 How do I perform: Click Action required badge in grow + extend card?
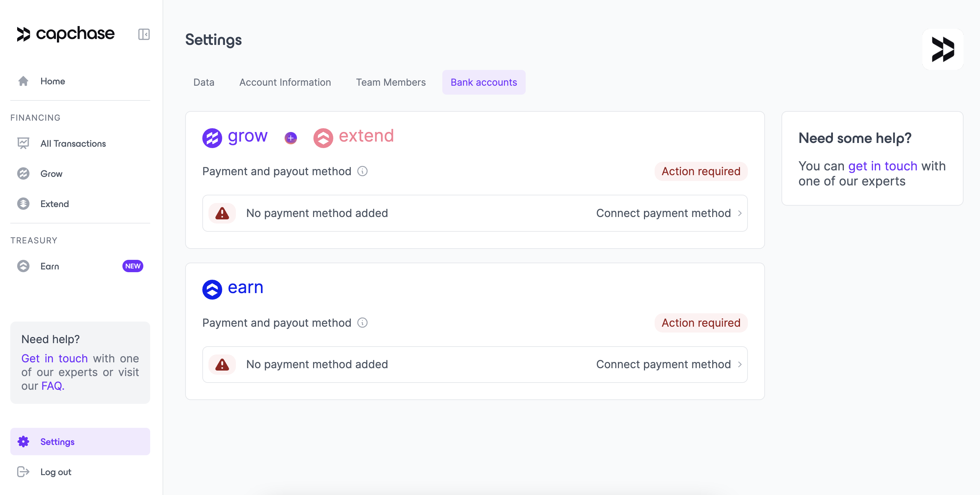click(701, 171)
